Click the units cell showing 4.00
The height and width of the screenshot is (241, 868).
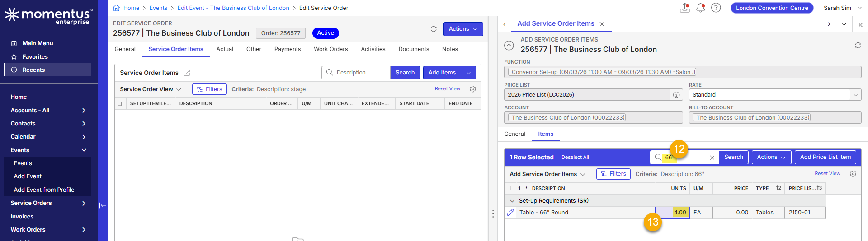[672, 213]
